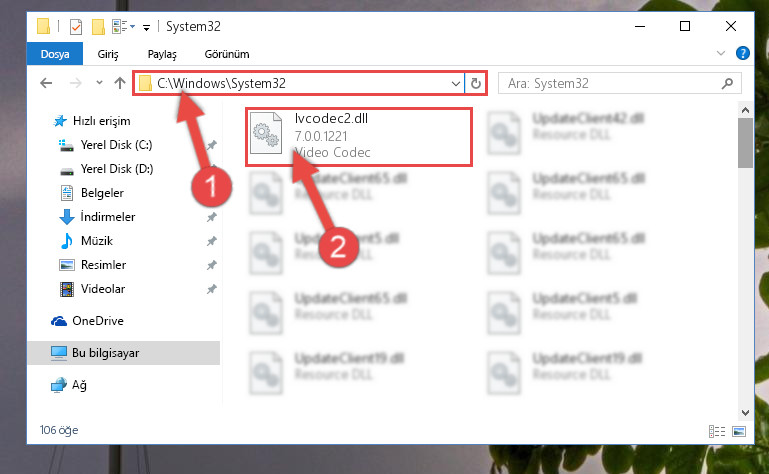
Task: Go up one folder level arrow
Action: click(120, 83)
